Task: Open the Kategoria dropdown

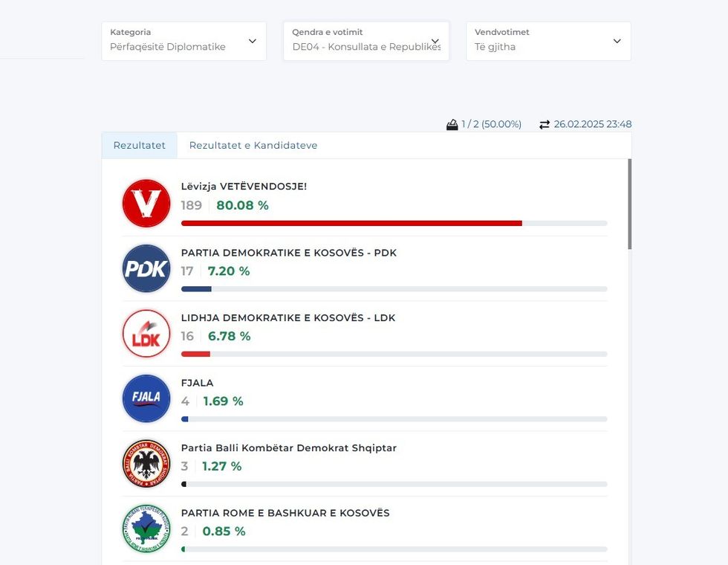Action: click(183, 41)
